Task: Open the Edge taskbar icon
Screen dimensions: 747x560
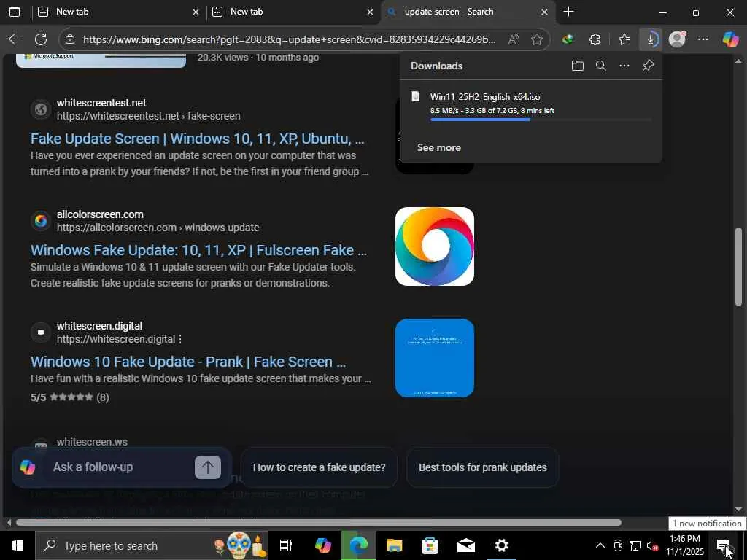Action: click(x=358, y=545)
